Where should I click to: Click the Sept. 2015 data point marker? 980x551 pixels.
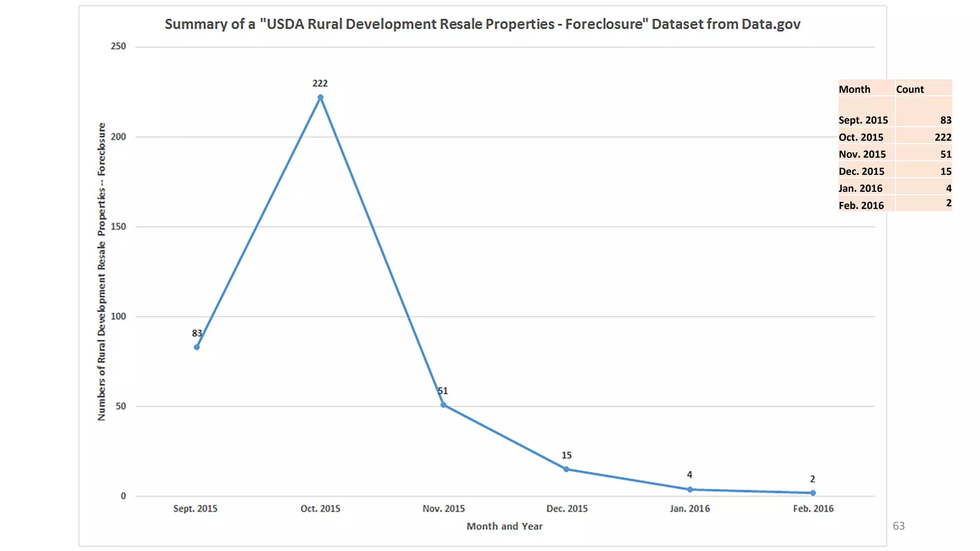197,347
